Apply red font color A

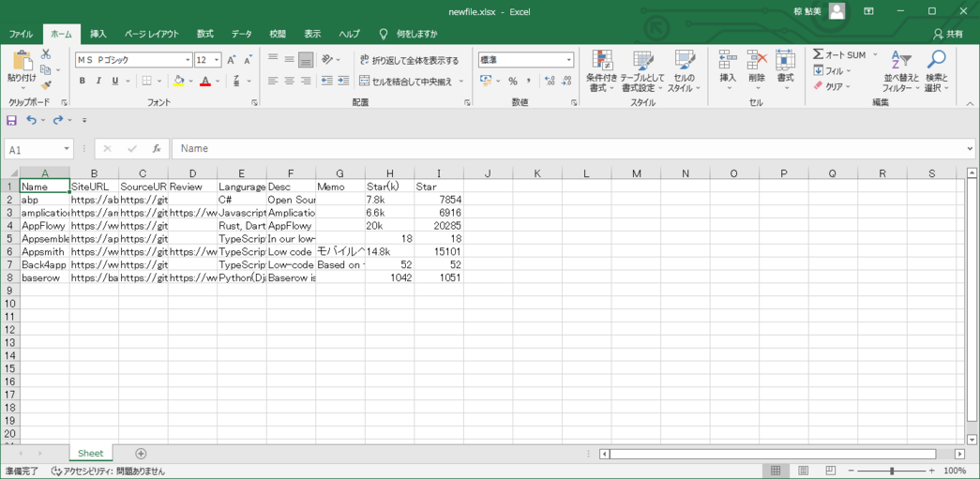coord(206,81)
